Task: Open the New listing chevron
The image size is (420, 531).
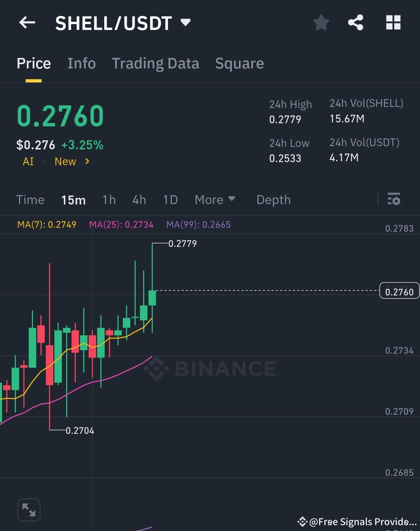Action: (87, 161)
